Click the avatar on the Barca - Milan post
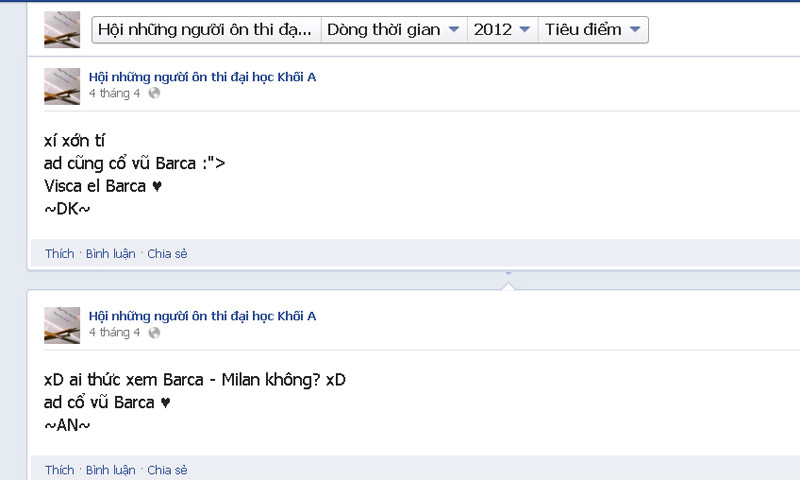This screenshot has height=480, width=800. click(62, 325)
